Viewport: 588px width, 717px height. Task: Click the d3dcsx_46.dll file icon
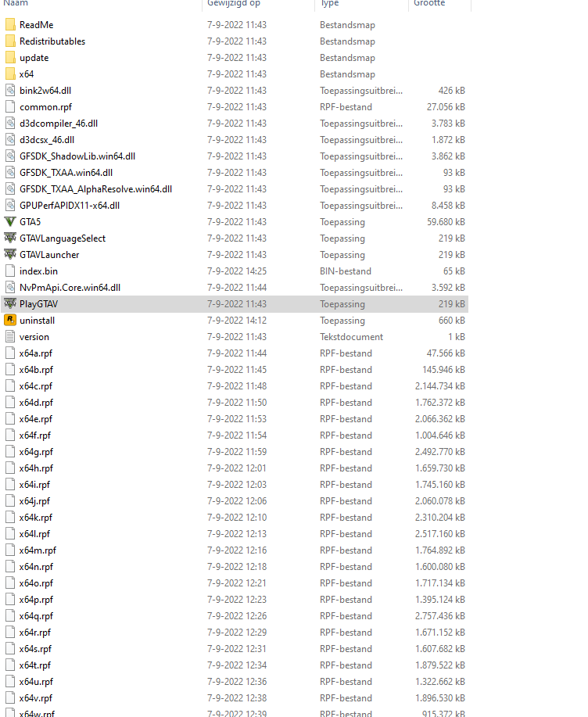coord(10,140)
